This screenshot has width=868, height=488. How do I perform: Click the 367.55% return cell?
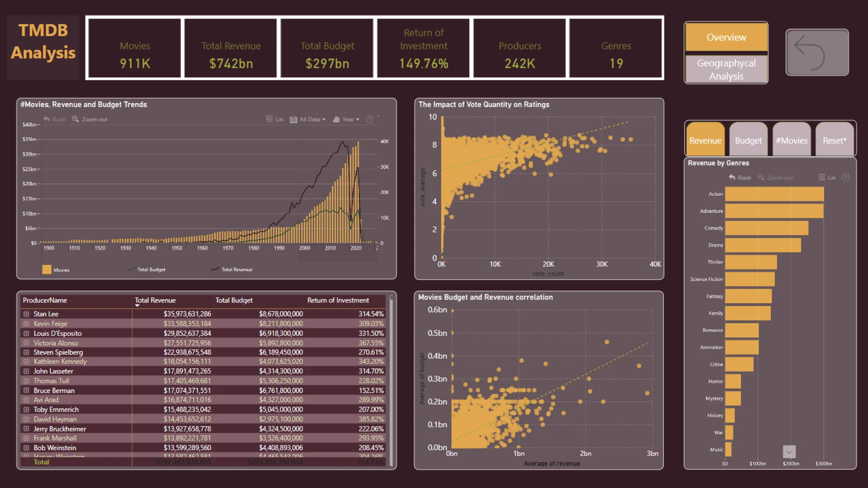371,343
